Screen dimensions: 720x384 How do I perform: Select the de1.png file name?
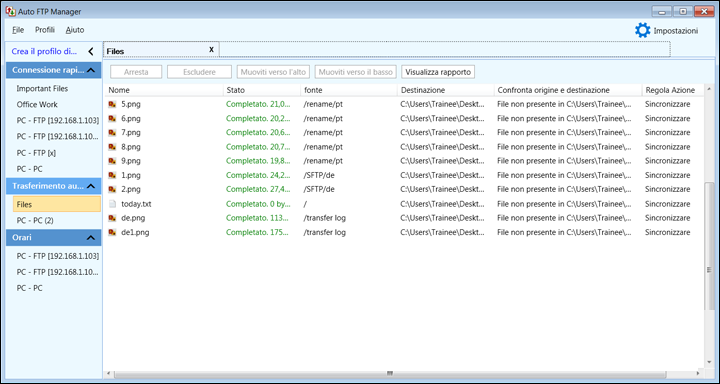point(135,232)
